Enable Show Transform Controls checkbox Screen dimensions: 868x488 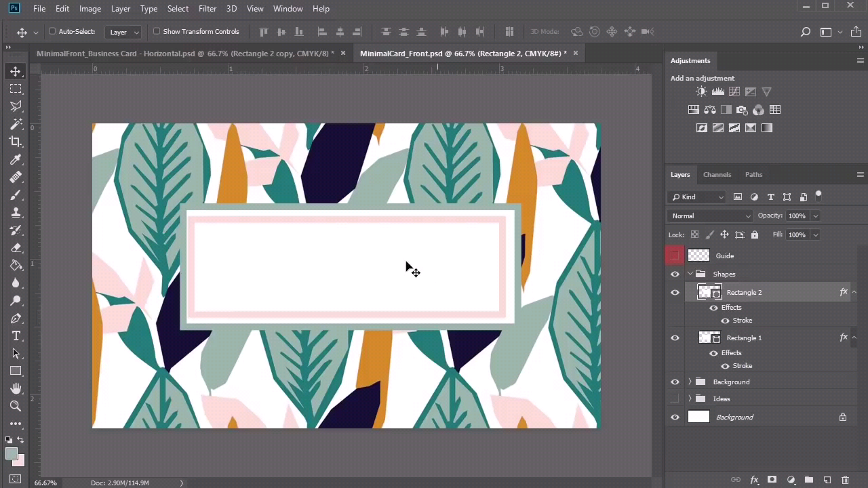tap(157, 31)
